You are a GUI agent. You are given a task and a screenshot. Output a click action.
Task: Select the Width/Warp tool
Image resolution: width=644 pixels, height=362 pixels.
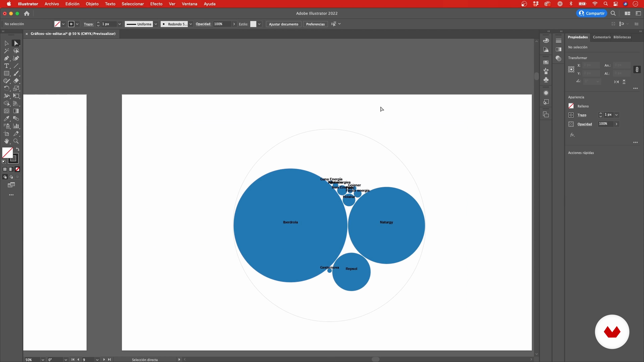(7, 96)
